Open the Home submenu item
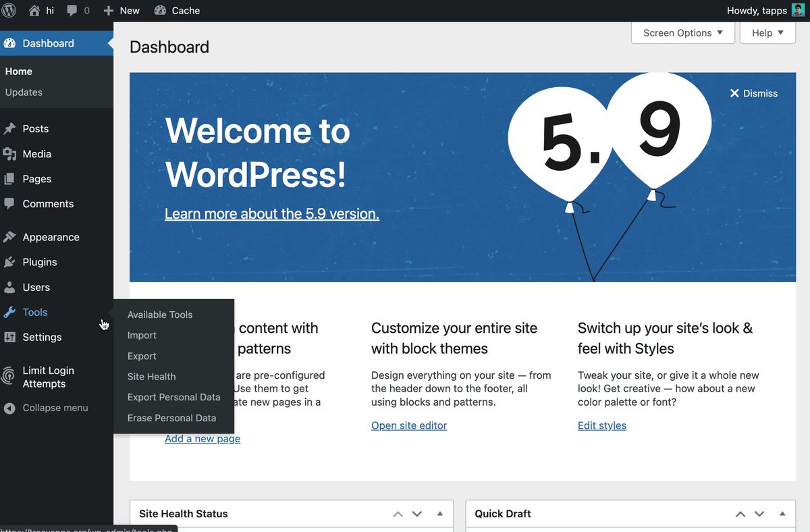The height and width of the screenshot is (532, 810). point(19,71)
